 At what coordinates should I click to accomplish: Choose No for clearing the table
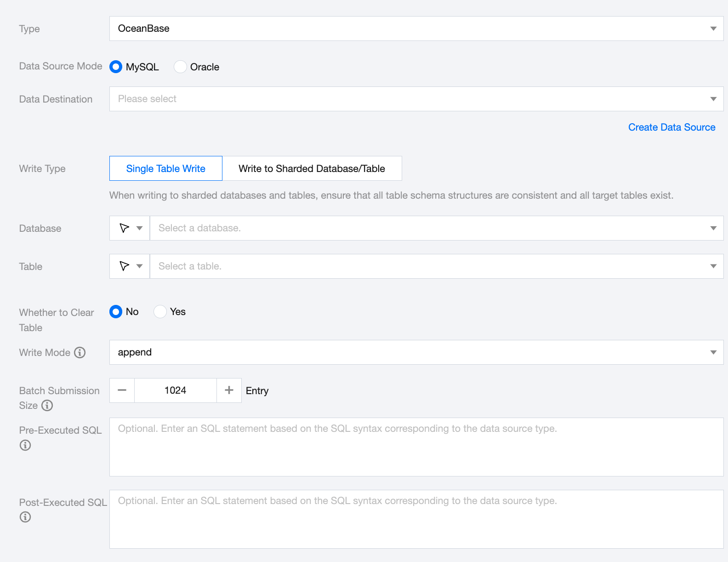pyautogui.click(x=116, y=312)
